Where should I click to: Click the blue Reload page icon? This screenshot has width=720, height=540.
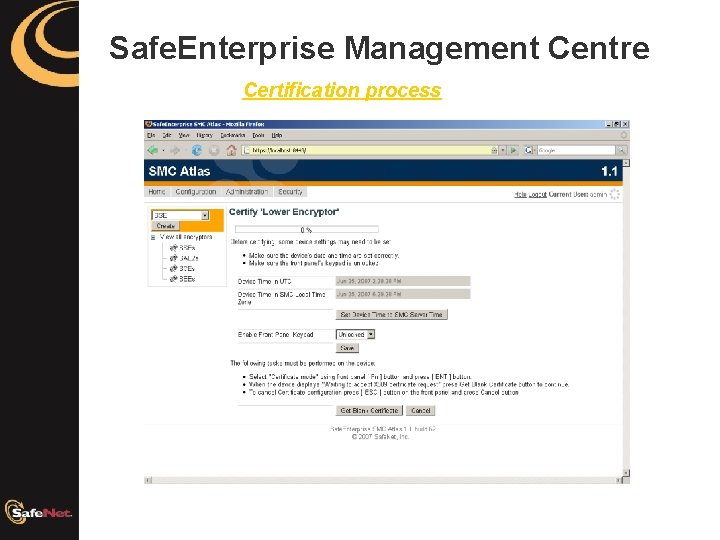pos(197,150)
